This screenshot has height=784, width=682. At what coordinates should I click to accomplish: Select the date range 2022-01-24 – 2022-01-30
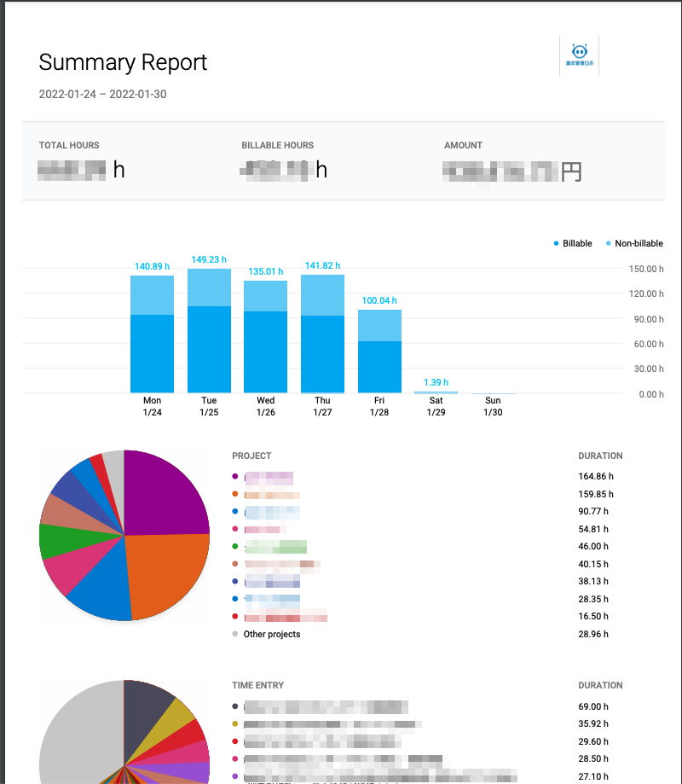(102, 94)
